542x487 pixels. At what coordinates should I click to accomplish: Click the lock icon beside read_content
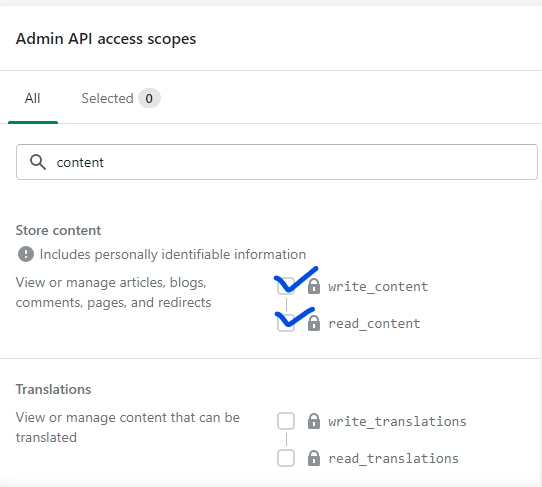(x=314, y=323)
